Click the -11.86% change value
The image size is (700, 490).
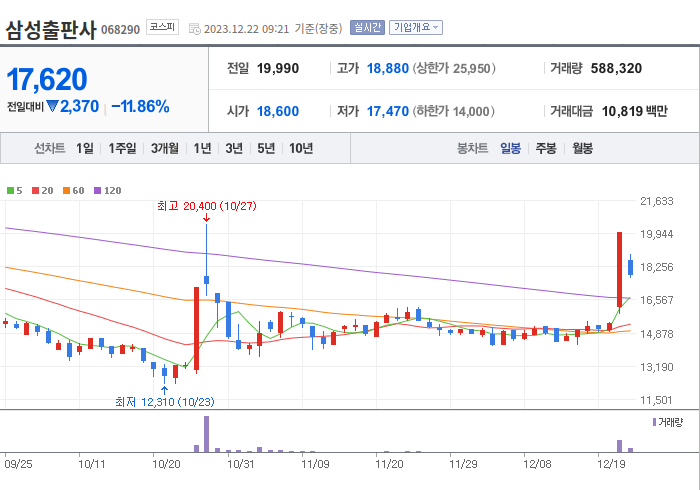point(140,107)
